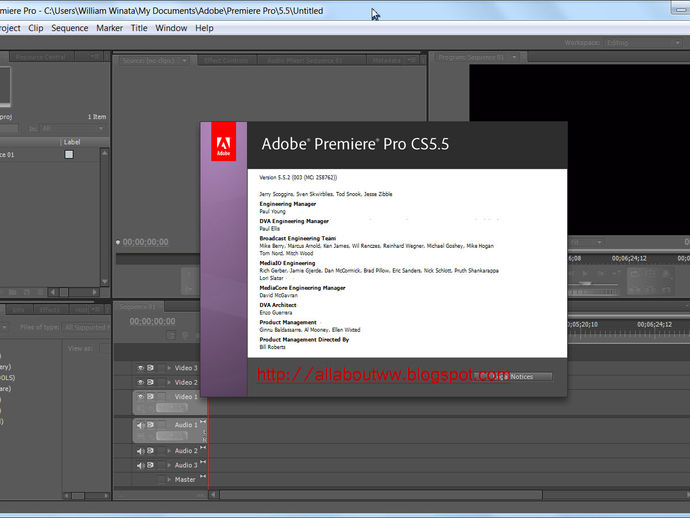Open the Source monitor clip dropdown
The width and height of the screenshot is (690, 518).
(184, 60)
